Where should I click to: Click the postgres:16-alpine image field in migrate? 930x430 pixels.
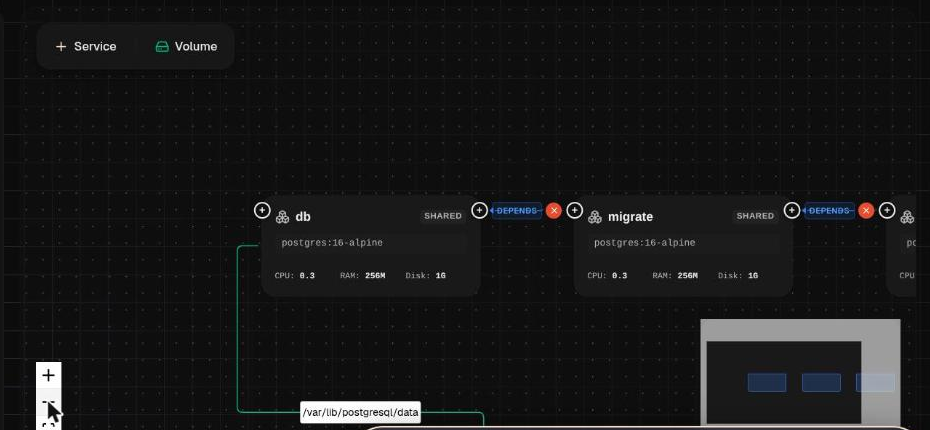pos(683,243)
